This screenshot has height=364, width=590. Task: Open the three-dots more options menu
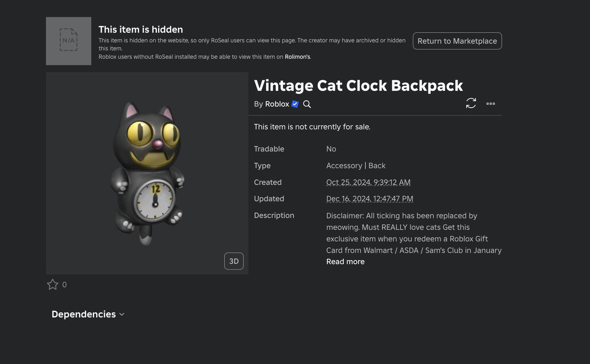(x=491, y=104)
